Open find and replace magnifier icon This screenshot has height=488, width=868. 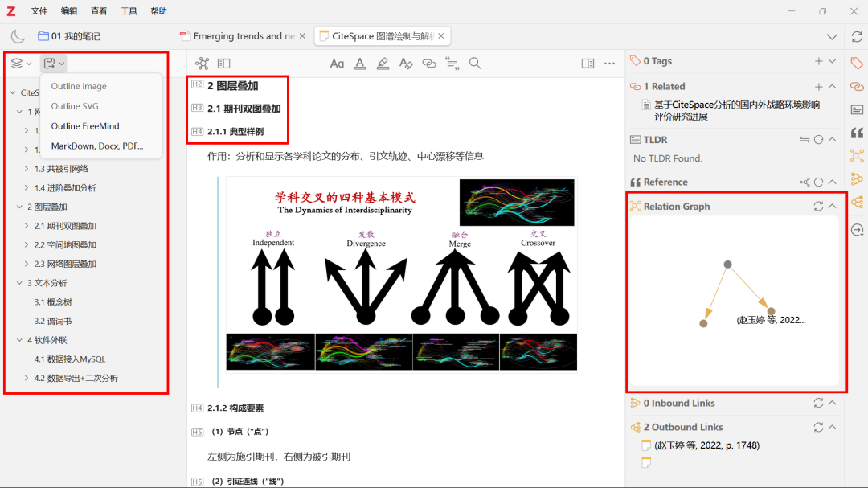click(475, 64)
